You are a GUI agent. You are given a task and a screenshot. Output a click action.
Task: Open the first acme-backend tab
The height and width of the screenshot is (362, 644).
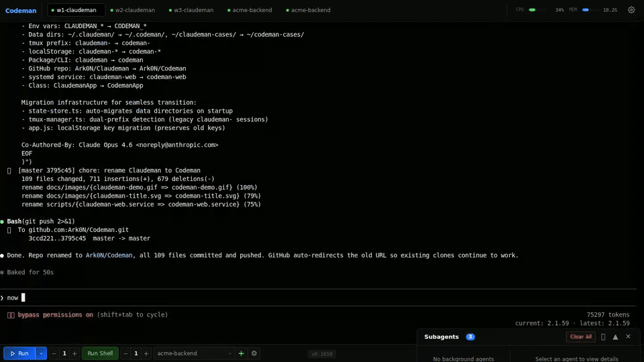[250, 10]
